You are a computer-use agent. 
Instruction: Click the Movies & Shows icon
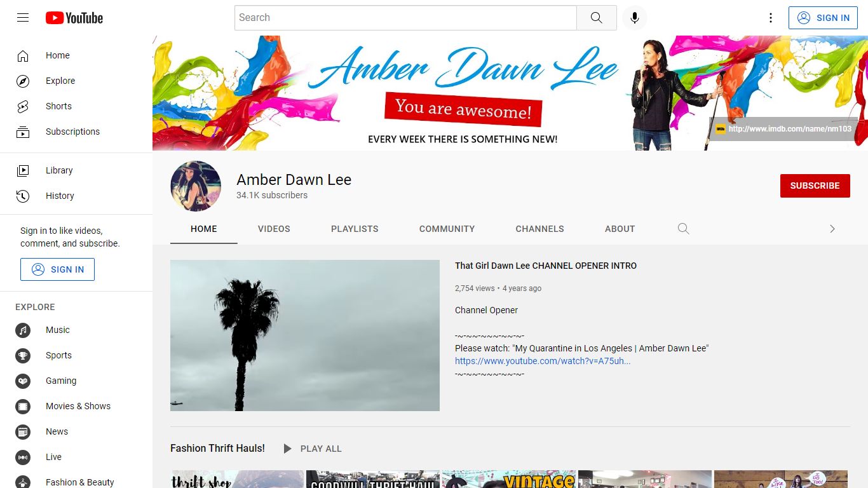[23, 406]
